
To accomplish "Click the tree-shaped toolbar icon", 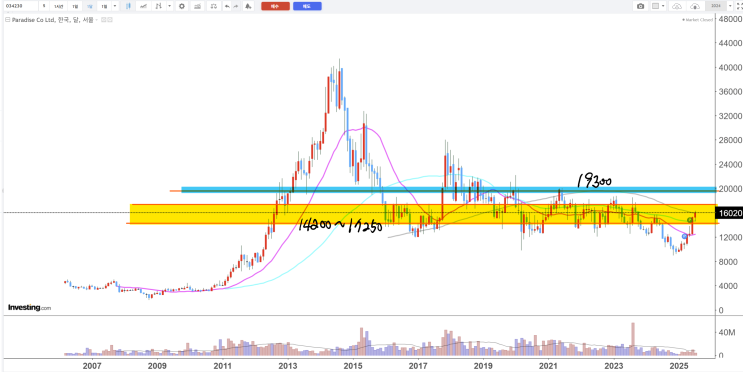I will [247, 6].
